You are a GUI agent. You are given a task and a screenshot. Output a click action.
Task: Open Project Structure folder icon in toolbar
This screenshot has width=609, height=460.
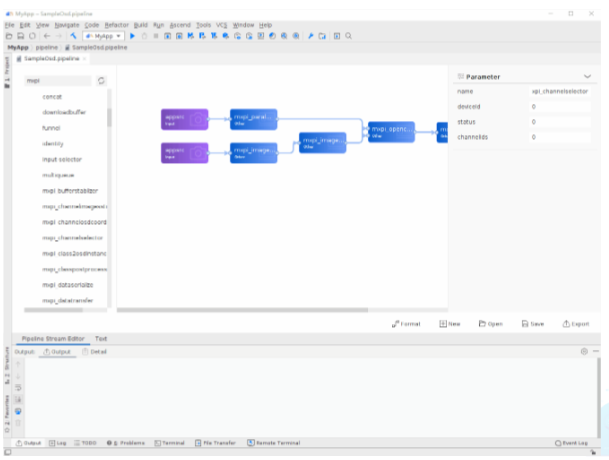(322, 36)
